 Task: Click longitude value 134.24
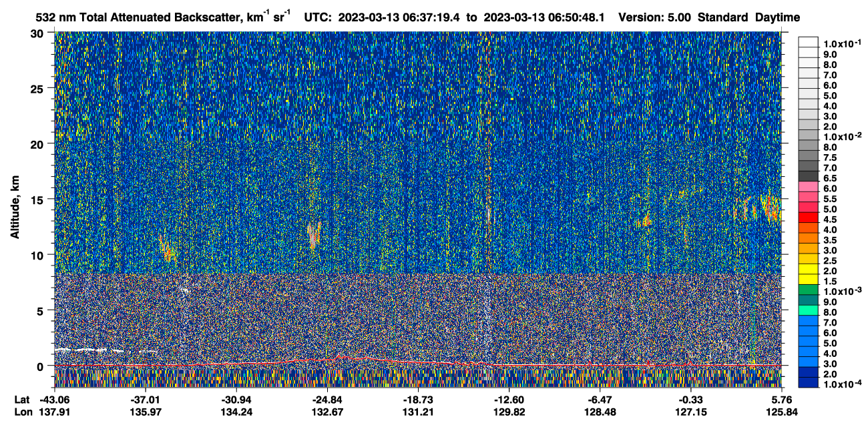point(235,412)
